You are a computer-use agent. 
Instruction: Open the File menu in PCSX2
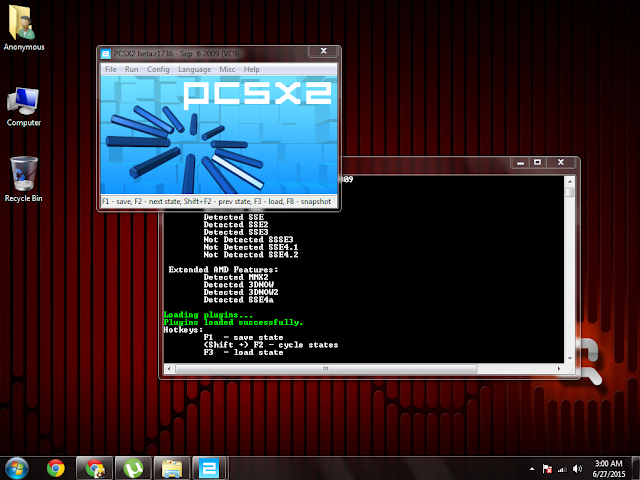pos(111,69)
